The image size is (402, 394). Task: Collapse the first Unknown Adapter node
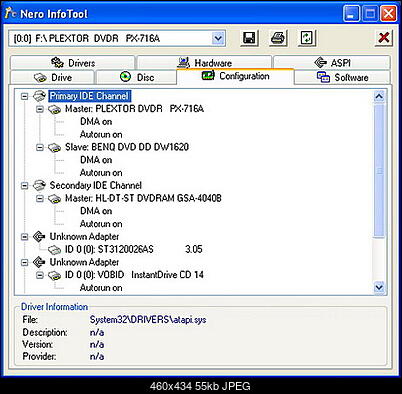[24, 237]
